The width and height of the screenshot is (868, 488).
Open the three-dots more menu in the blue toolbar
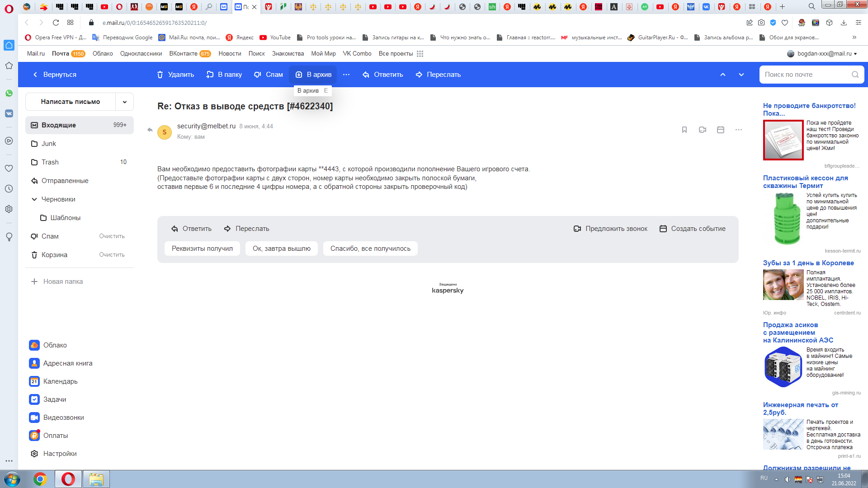pyautogui.click(x=346, y=75)
